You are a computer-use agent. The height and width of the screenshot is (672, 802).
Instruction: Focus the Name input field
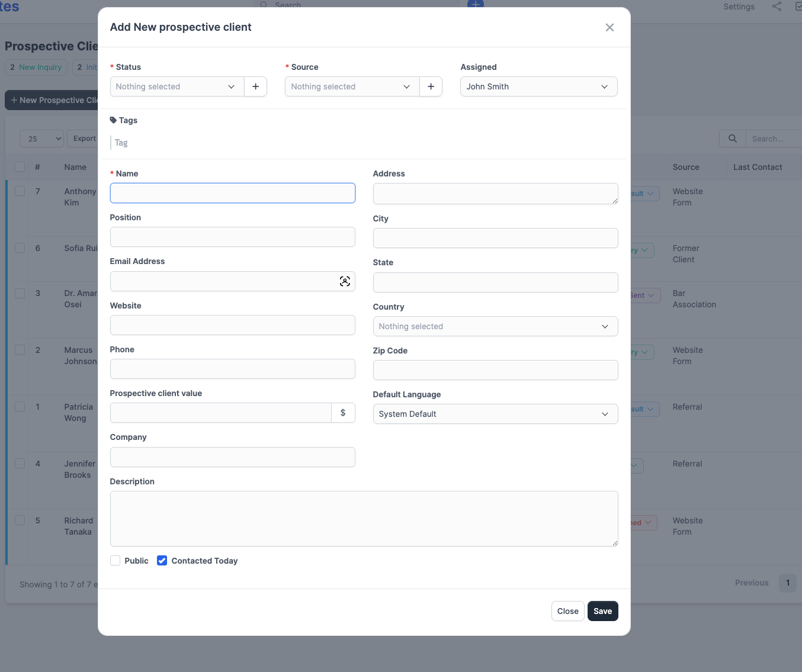click(233, 193)
